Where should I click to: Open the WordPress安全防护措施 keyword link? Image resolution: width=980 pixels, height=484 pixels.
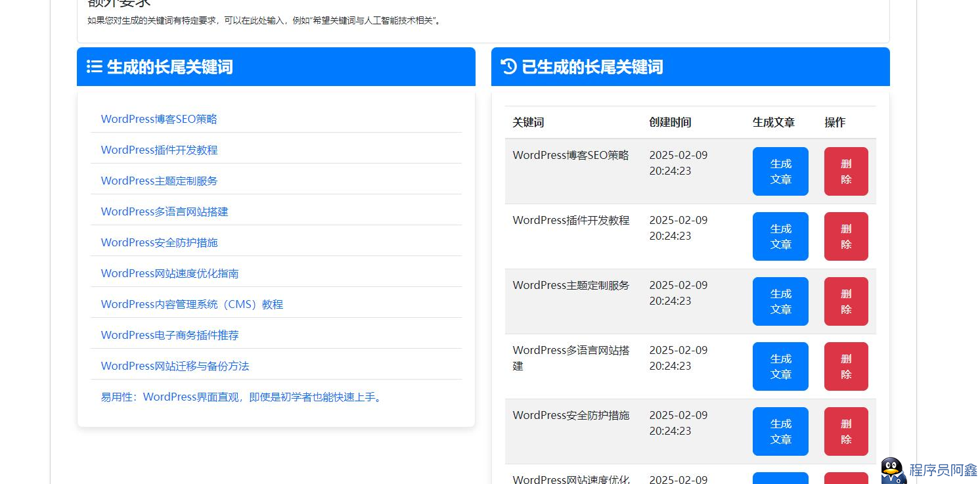159,242
